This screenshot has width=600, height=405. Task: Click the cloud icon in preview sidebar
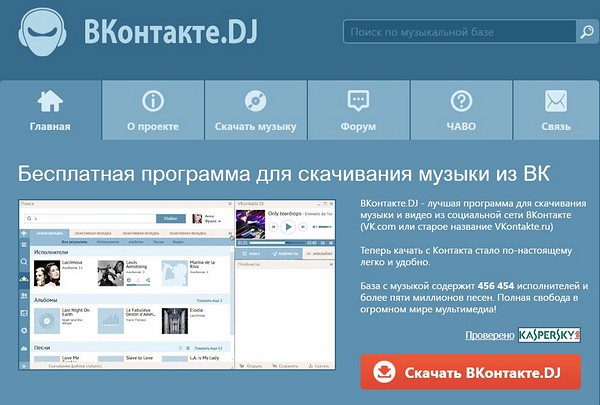coord(24,348)
